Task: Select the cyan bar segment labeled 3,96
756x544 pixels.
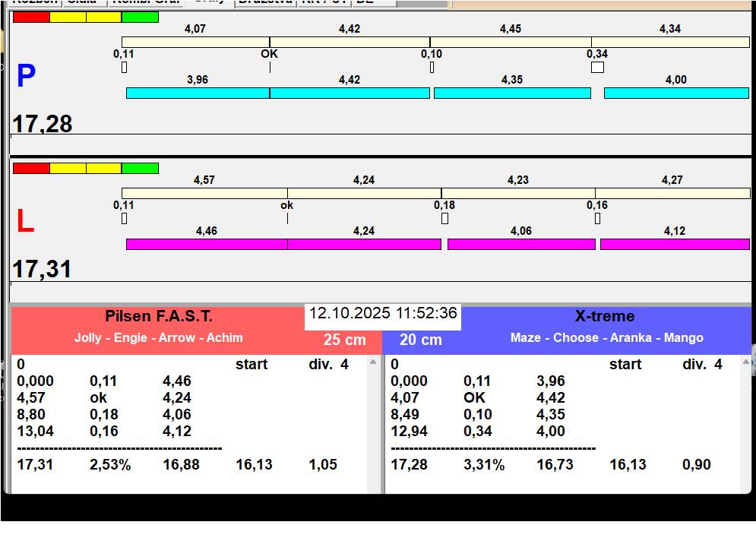Action: tap(198, 93)
